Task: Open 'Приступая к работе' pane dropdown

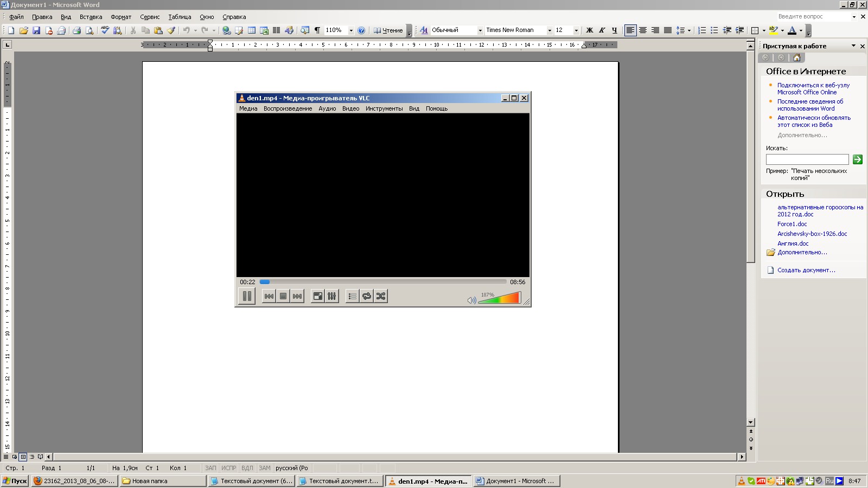Action: pyautogui.click(x=853, y=46)
